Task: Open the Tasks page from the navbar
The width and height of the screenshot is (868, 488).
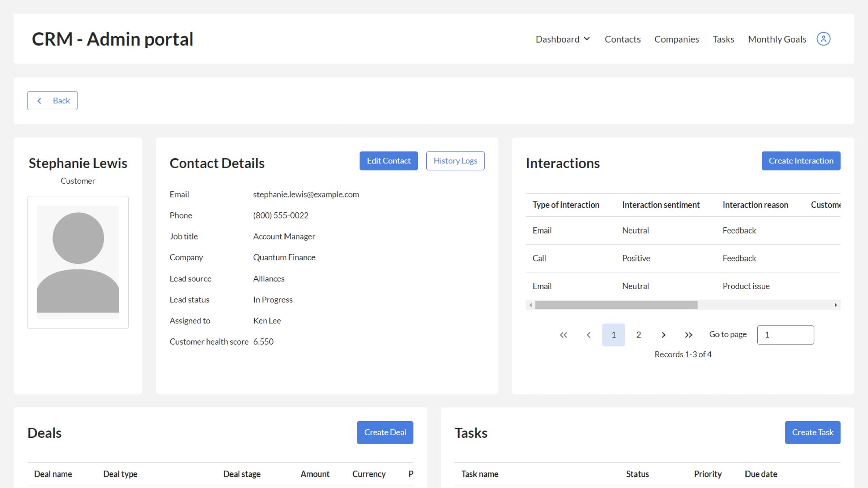Action: [723, 39]
